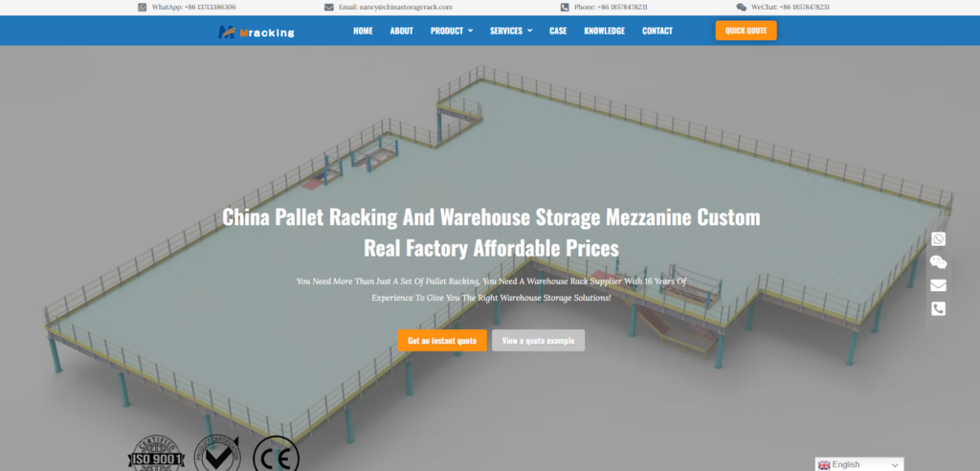Click the email envelope icon in top bar
The width and height of the screenshot is (980, 471).
(329, 8)
